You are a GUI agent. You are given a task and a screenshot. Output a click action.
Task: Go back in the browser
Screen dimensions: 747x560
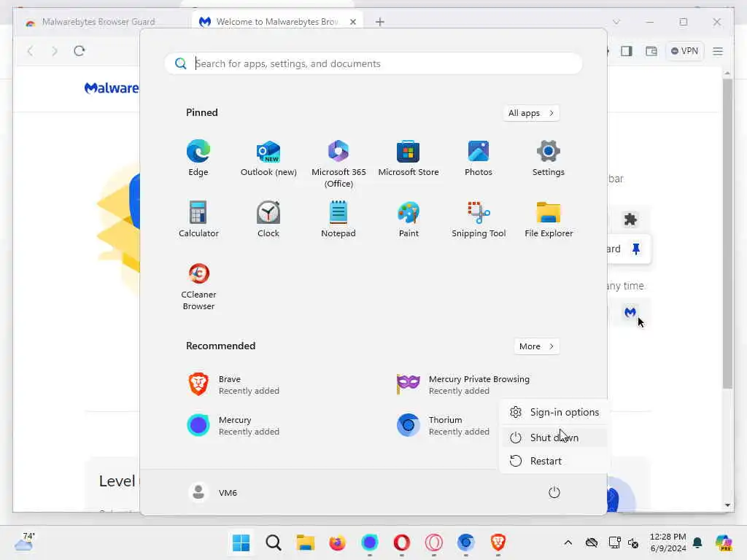click(x=31, y=51)
